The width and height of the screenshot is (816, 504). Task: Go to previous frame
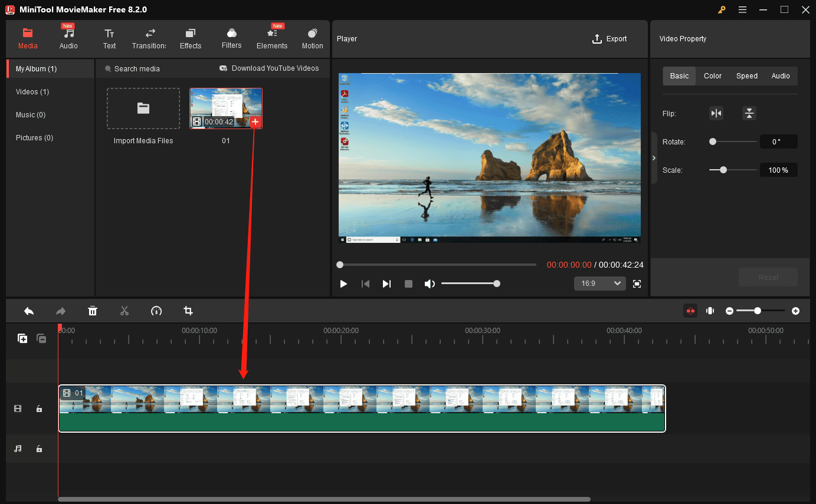point(365,284)
